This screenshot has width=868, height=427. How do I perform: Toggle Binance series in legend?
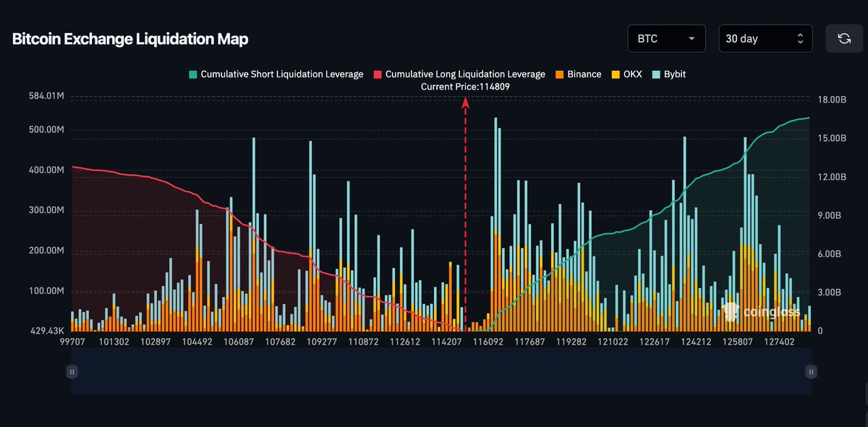[584, 74]
